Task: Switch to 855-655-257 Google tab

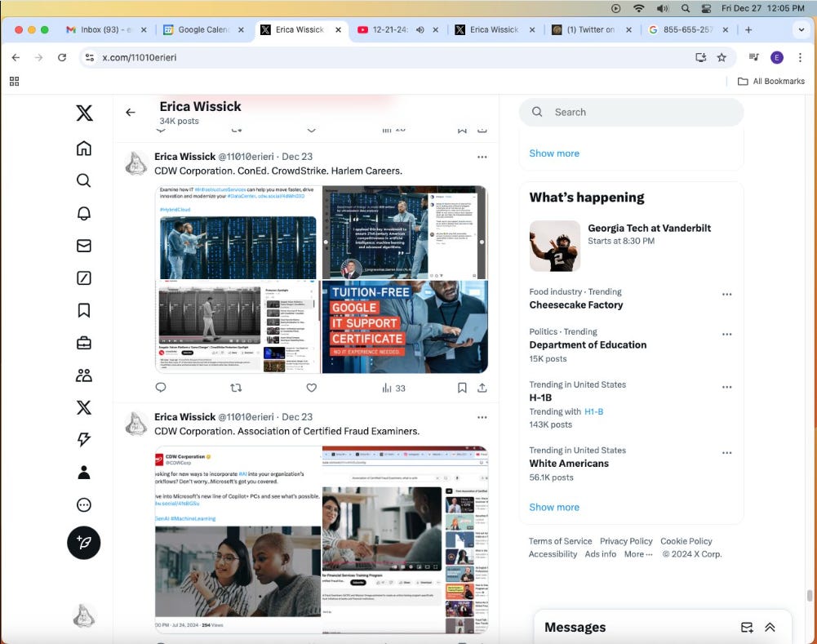Action: [686, 29]
